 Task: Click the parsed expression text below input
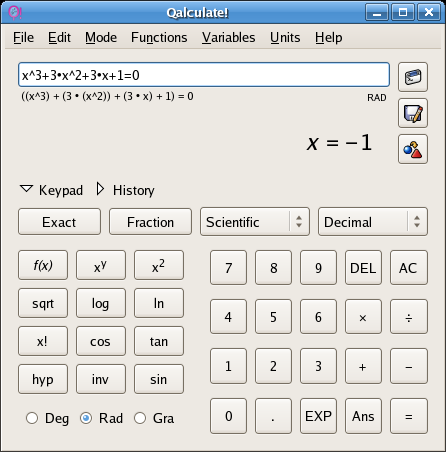coord(107,96)
